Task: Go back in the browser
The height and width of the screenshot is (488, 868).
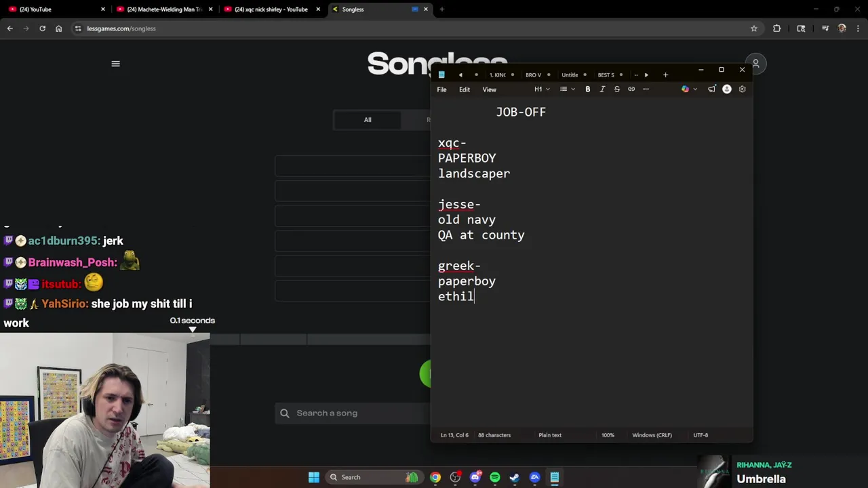Action: point(9,28)
